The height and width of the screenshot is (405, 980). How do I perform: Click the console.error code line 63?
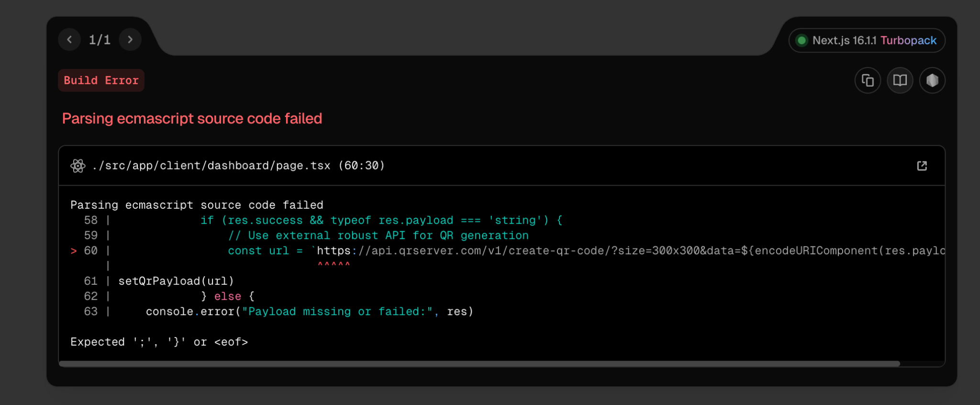(x=309, y=312)
